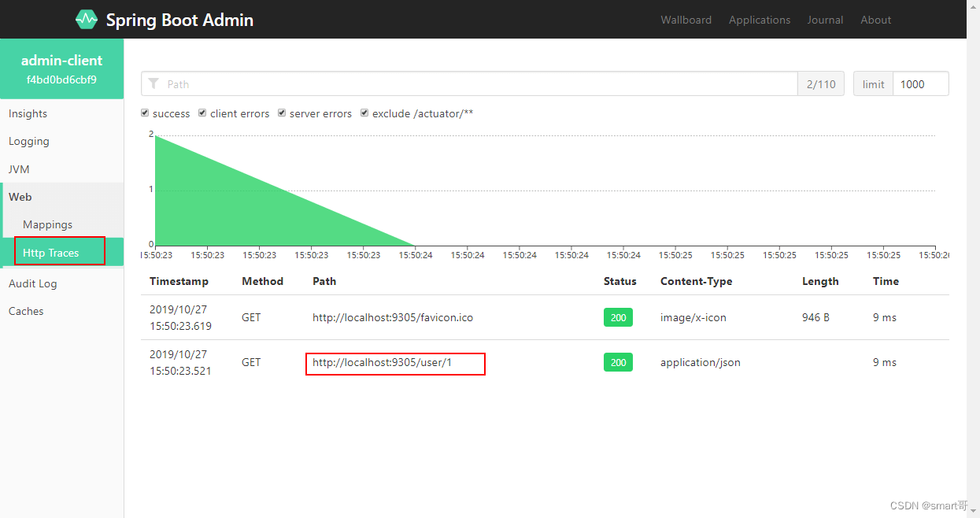Switch to the Wallboard view
The image size is (980, 518).
686,20
